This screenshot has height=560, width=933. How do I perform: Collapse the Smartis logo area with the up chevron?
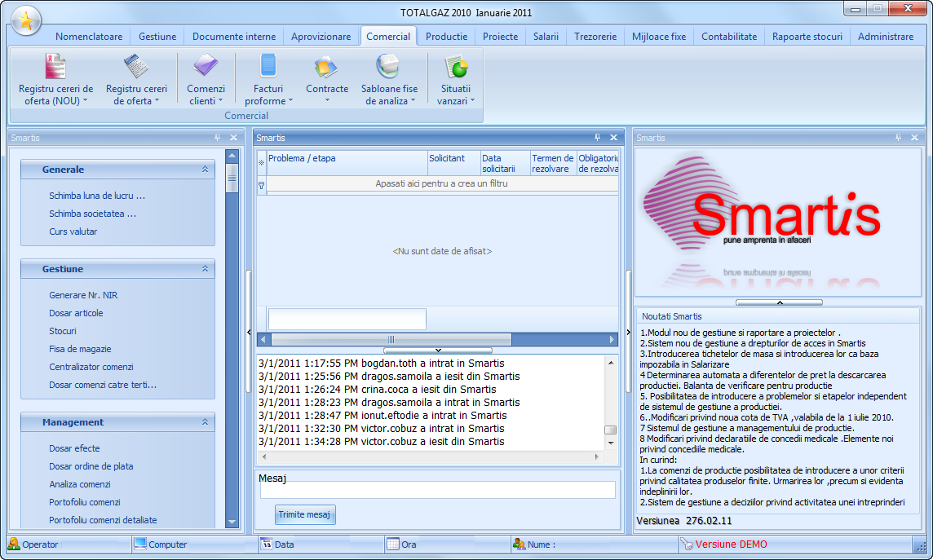(780, 302)
